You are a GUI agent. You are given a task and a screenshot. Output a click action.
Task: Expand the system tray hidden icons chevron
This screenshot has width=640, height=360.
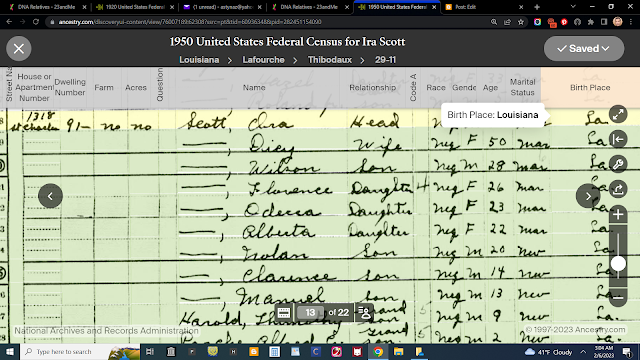(x=583, y=352)
